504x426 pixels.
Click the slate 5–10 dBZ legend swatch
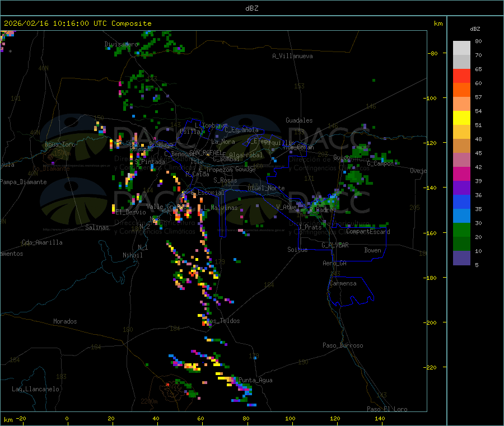[461, 258]
